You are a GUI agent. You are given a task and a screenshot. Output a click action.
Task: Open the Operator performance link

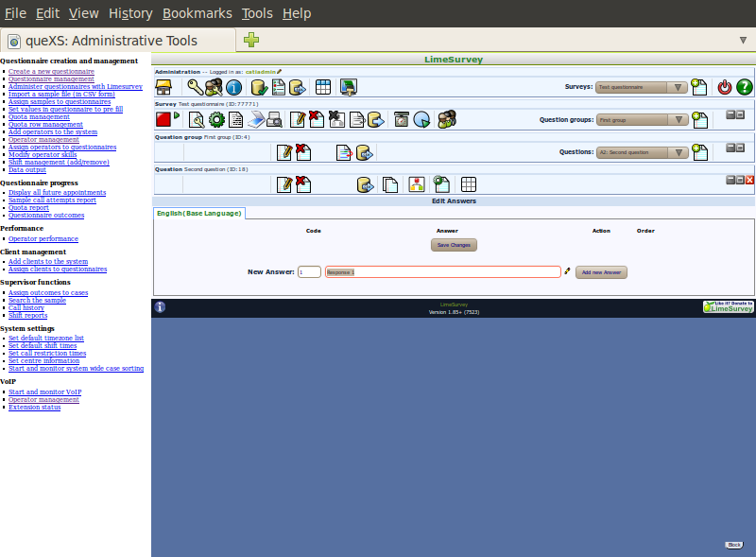coord(43,239)
